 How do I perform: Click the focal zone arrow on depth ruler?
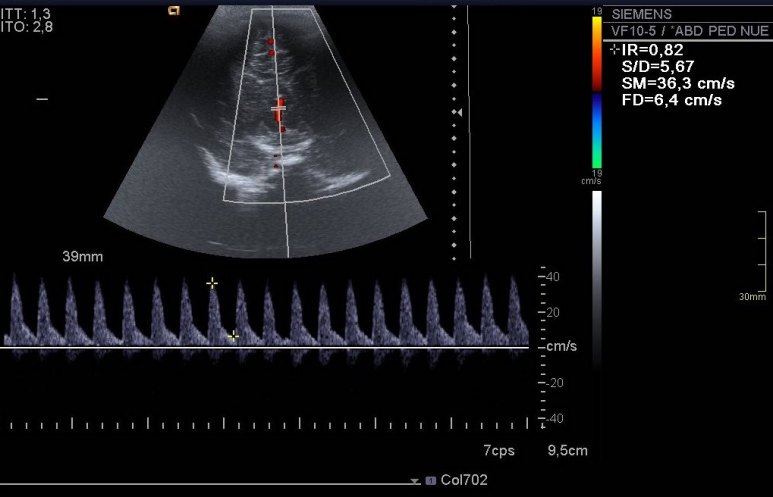[457, 113]
